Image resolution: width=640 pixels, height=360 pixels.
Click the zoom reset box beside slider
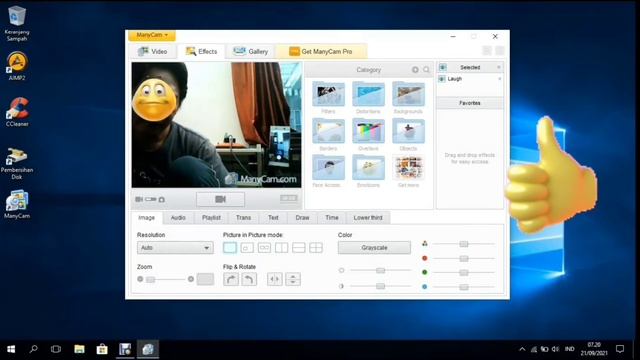(205, 279)
